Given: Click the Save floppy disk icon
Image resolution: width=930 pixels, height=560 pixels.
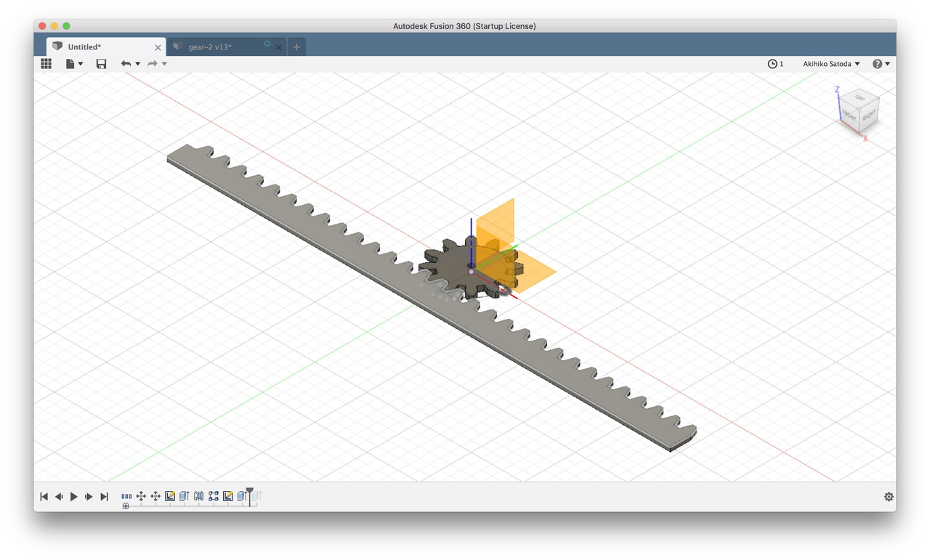Looking at the screenshot, I should 101,64.
